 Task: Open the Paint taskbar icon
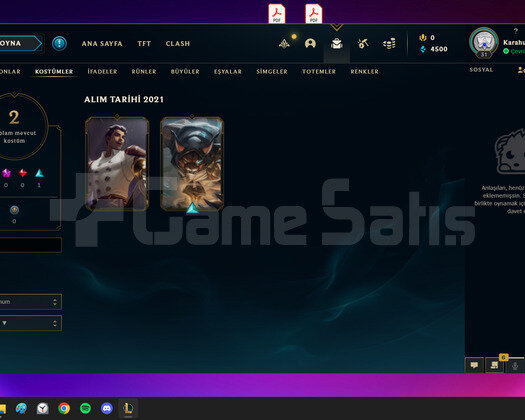click(x=21, y=408)
